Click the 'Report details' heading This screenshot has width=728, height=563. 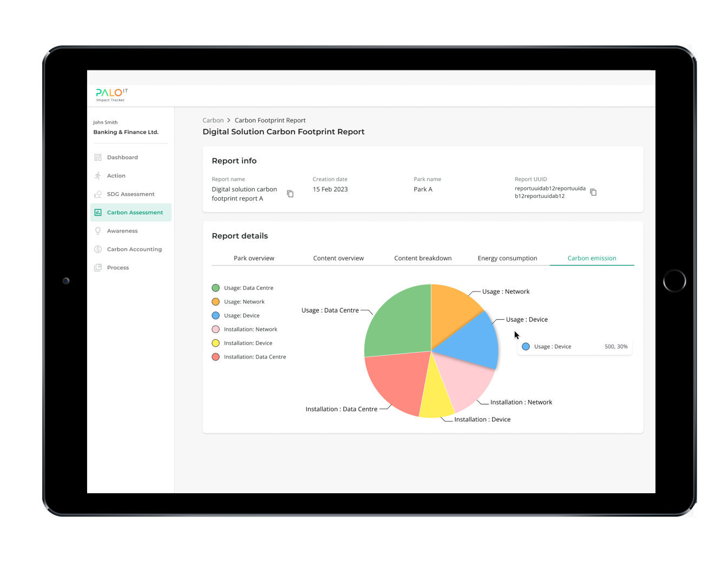(x=240, y=236)
